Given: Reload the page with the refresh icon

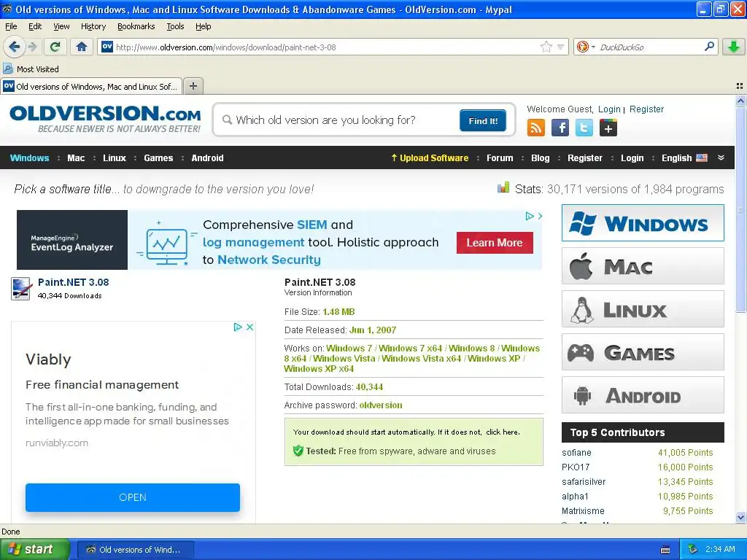Looking at the screenshot, I should click(x=55, y=47).
